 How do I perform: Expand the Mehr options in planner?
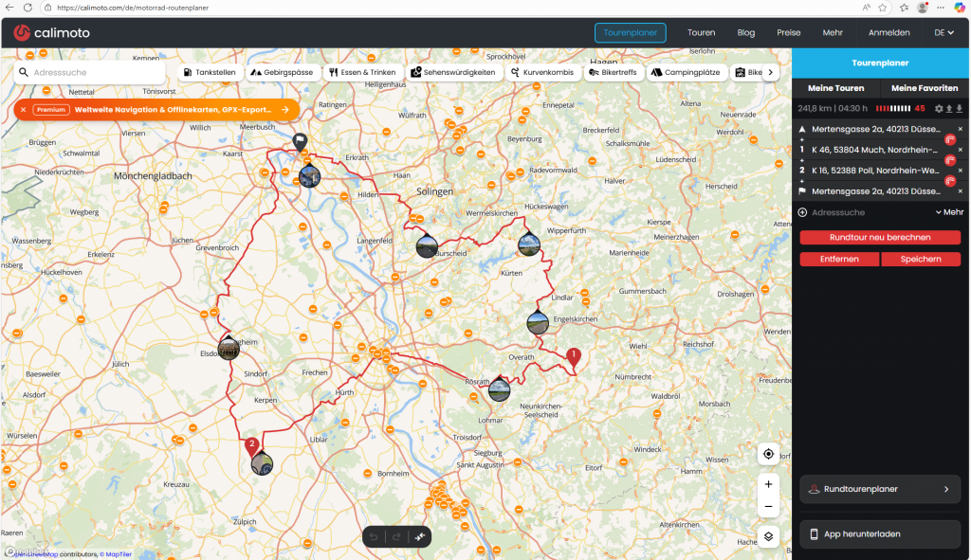(x=949, y=212)
